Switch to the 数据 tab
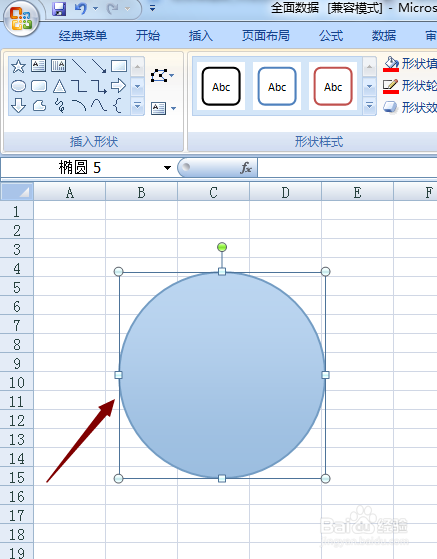Viewport: 437px width, 559px height. click(x=384, y=36)
